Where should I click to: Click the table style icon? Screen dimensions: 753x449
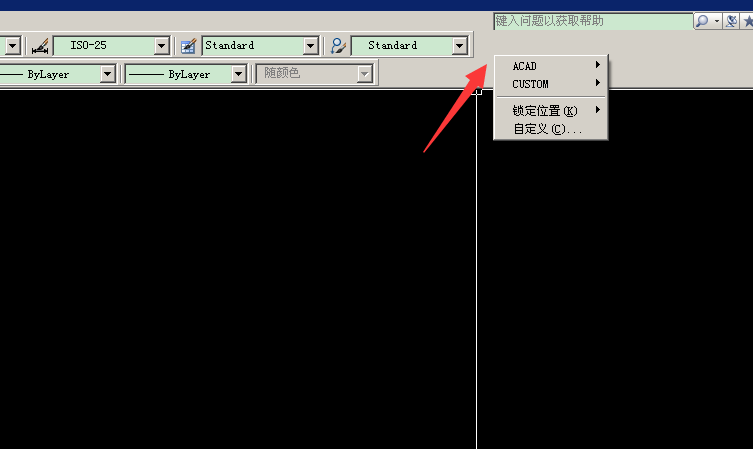(x=188, y=46)
